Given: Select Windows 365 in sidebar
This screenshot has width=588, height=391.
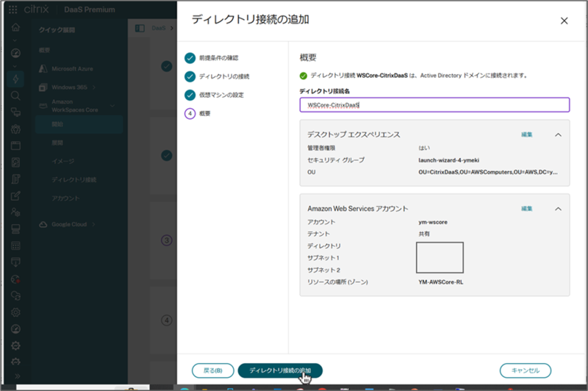Looking at the screenshot, I should [69, 87].
